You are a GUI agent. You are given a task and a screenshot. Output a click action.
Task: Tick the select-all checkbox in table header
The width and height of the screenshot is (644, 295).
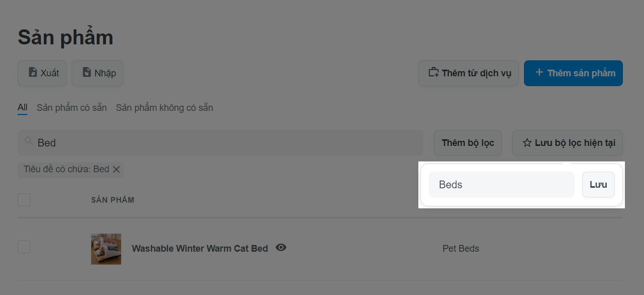(x=24, y=200)
